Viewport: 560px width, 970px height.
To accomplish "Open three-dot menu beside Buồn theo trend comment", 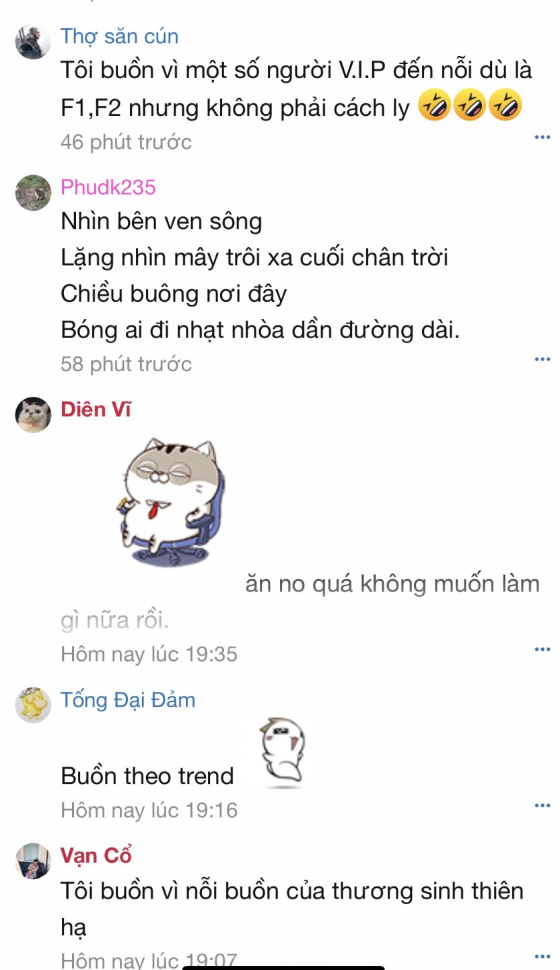I will (x=542, y=805).
